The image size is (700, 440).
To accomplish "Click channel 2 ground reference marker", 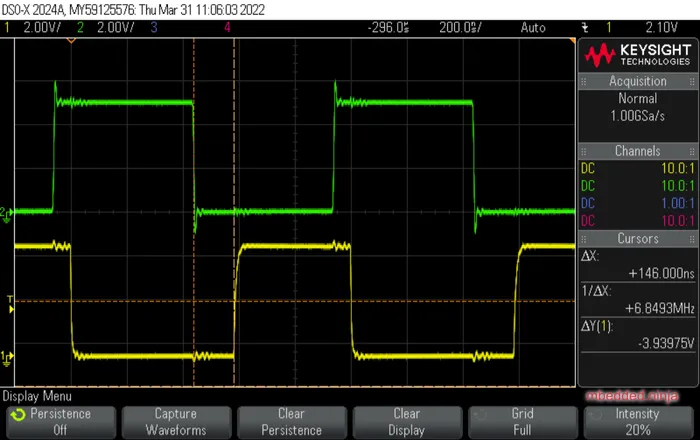I will tap(6, 212).
